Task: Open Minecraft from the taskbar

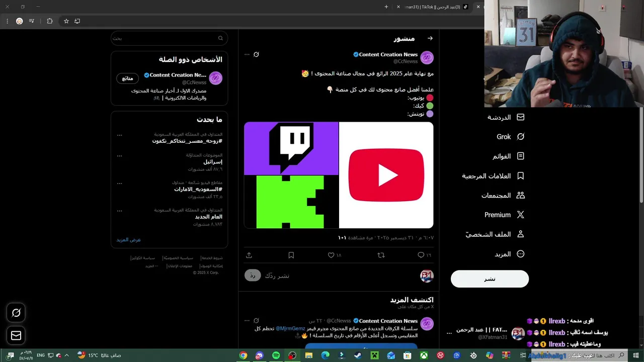Action: tap(374, 355)
